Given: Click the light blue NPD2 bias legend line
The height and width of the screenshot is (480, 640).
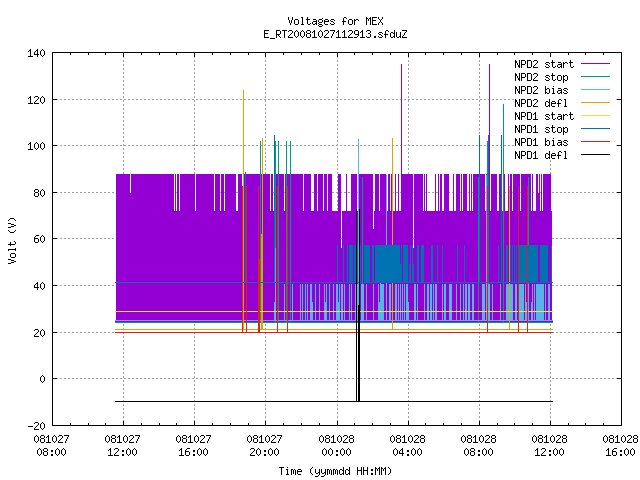Looking at the screenshot, I should pyautogui.click(x=596, y=89).
